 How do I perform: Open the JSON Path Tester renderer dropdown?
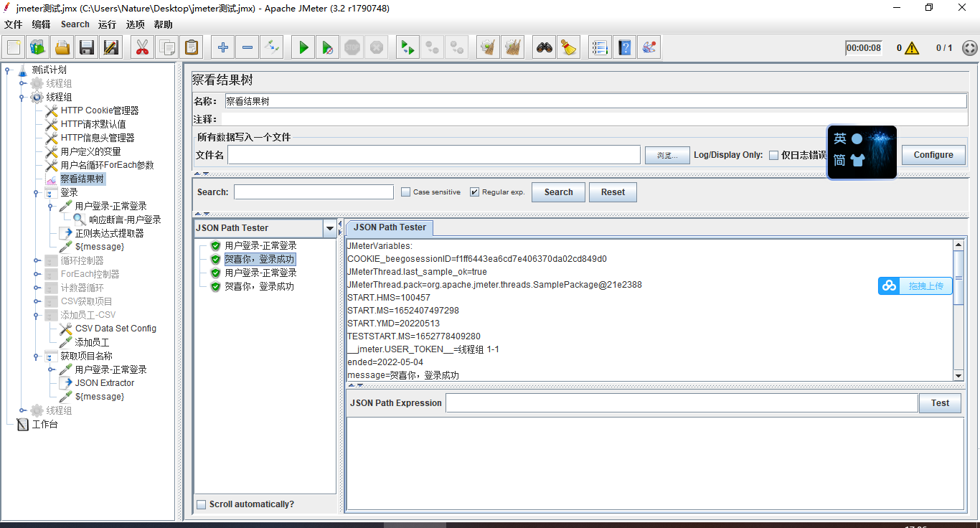click(x=330, y=228)
